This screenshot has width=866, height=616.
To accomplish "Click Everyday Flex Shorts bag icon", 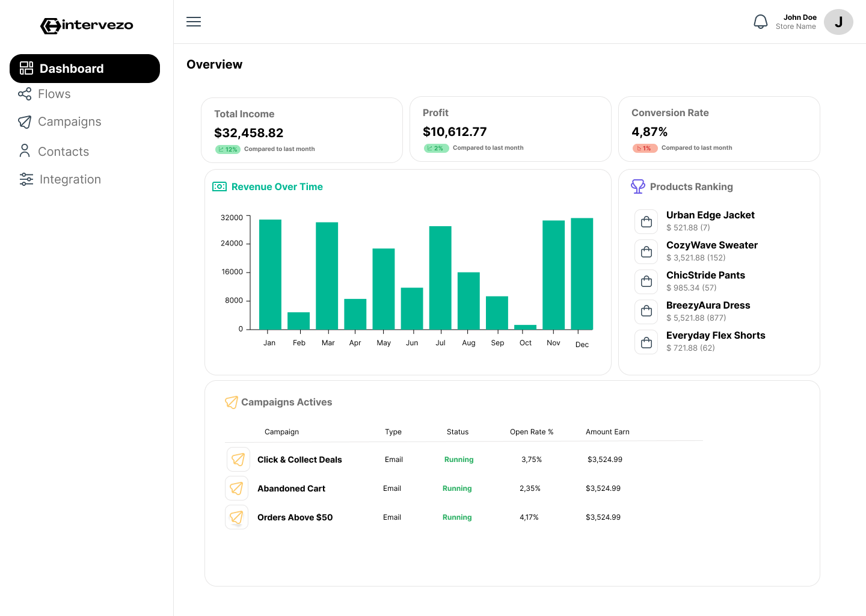I will click(646, 342).
